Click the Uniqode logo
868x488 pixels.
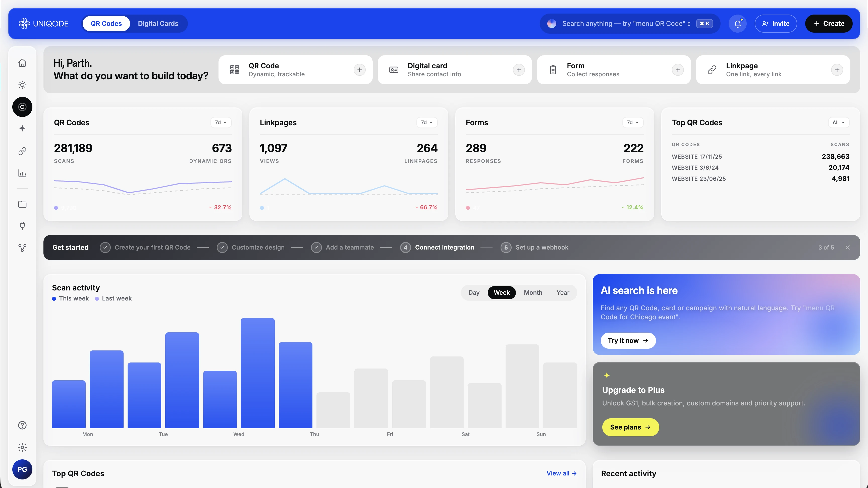click(43, 24)
